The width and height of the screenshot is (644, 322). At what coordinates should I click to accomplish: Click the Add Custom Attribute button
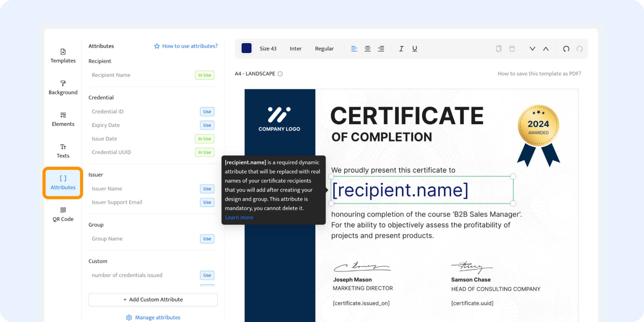tap(153, 300)
